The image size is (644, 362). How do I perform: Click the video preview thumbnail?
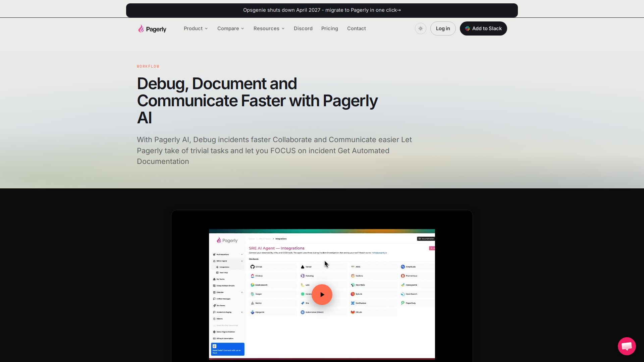point(322,294)
